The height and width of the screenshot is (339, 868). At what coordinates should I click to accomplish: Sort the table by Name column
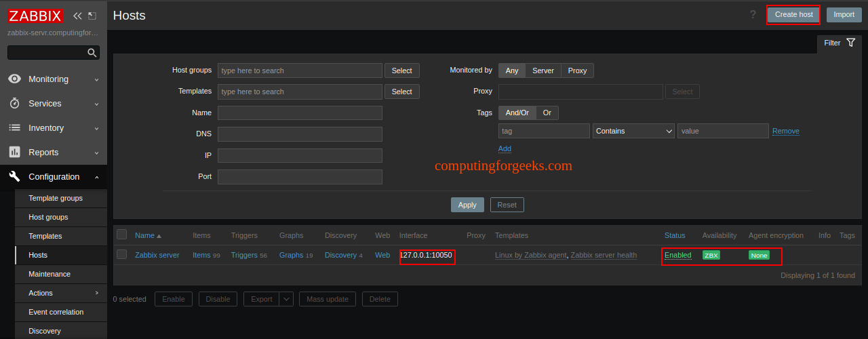click(148, 235)
